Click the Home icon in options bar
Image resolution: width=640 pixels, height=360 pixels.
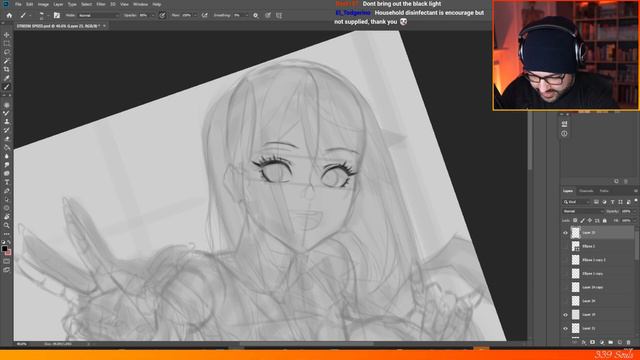coord(9,16)
